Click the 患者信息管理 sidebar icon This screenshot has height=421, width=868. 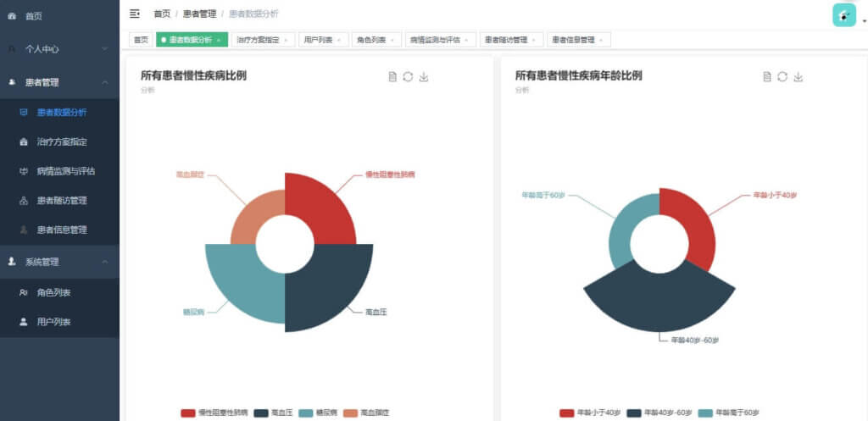pyautogui.click(x=23, y=230)
